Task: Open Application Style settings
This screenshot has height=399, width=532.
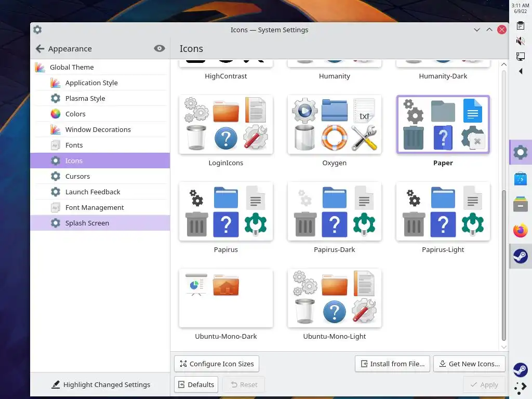Action: pyautogui.click(x=100, y=83)
